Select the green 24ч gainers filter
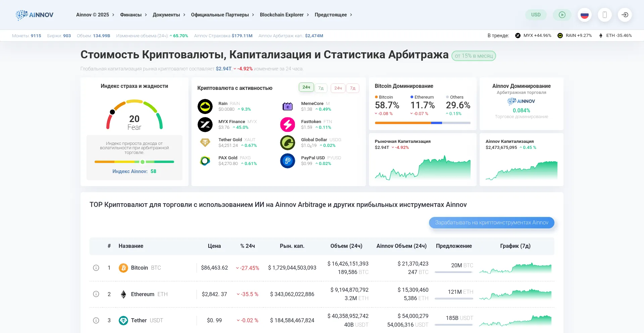This screenshot has height=333, width=644. (x=306, y=87)
